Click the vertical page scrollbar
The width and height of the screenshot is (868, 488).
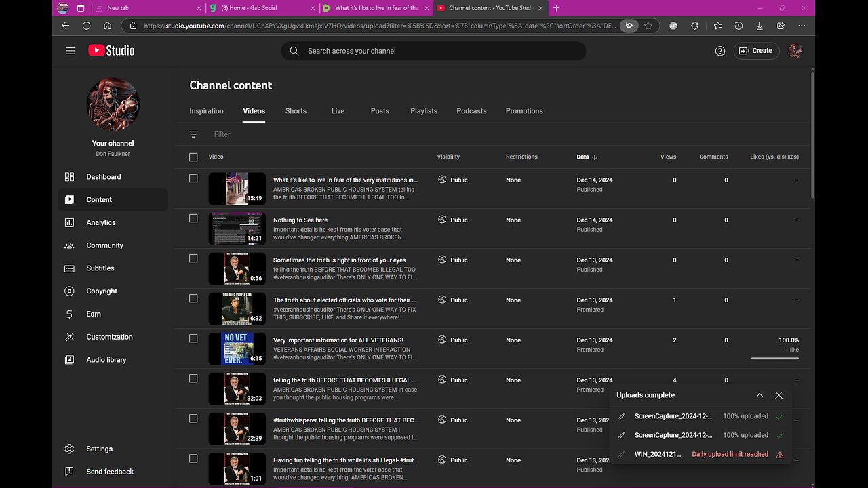812,136
